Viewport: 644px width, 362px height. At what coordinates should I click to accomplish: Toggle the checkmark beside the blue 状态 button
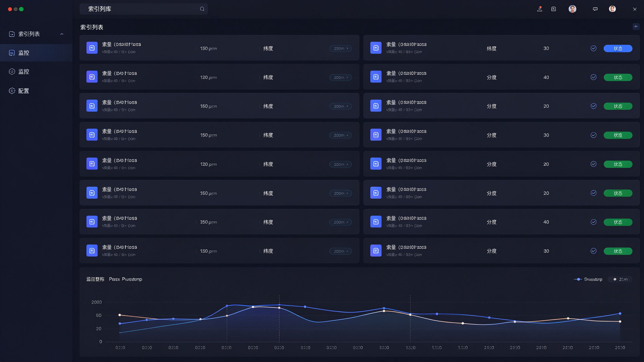click(x=593, y=49)
